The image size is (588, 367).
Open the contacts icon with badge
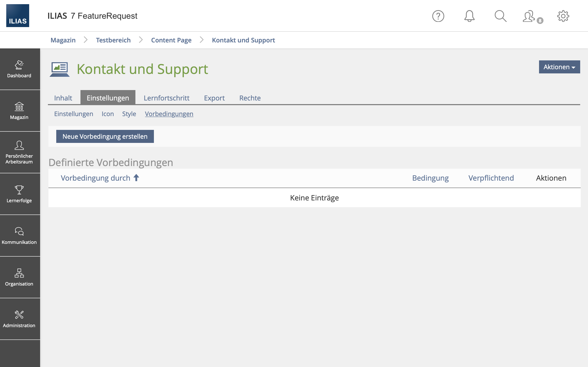tap(529, 16)
